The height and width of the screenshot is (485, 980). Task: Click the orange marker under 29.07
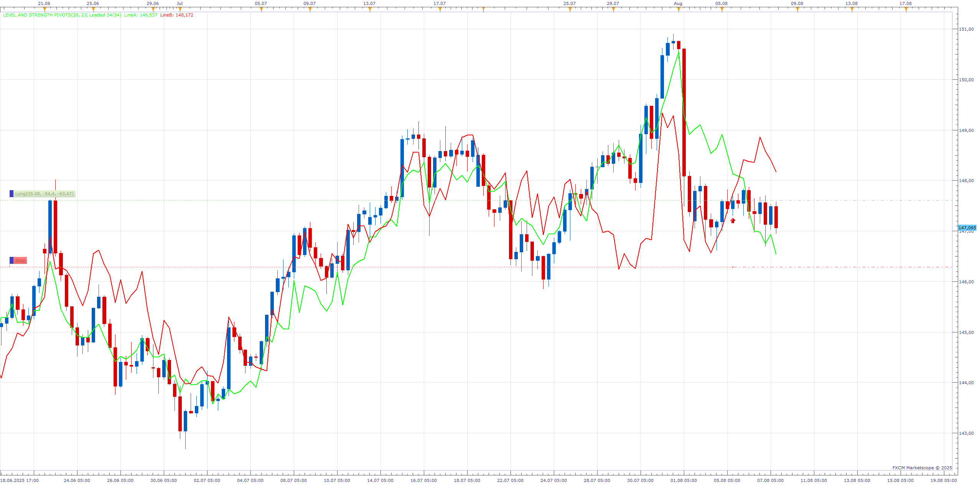[x=613, y=9]
